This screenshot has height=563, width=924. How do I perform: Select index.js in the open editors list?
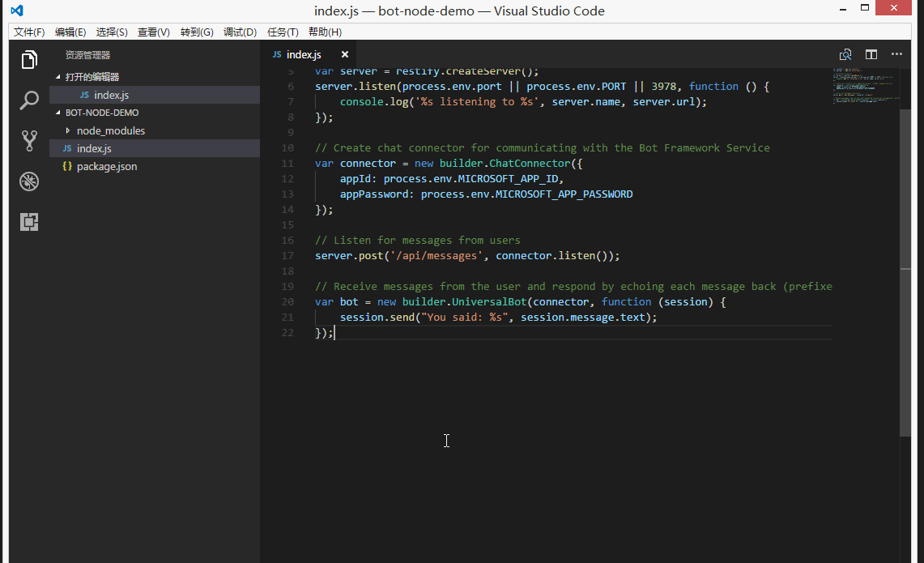click(x=155, y=95)
